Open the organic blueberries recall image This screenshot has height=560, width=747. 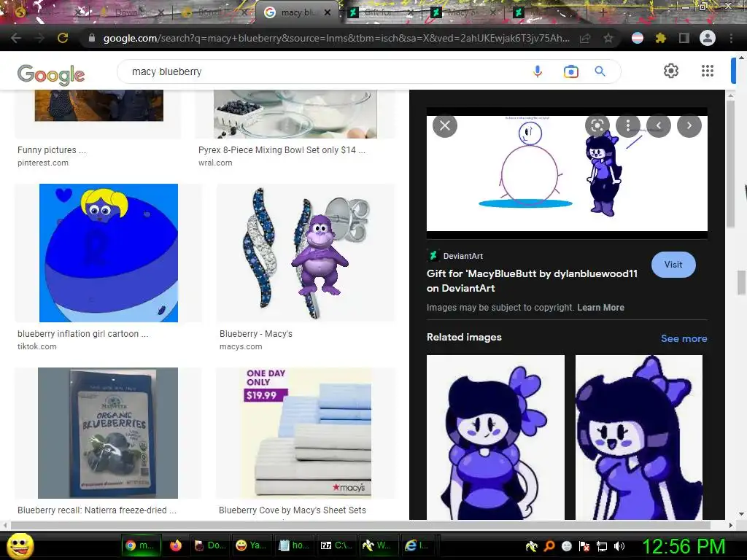pyautogui.click(x=108, y=433)
